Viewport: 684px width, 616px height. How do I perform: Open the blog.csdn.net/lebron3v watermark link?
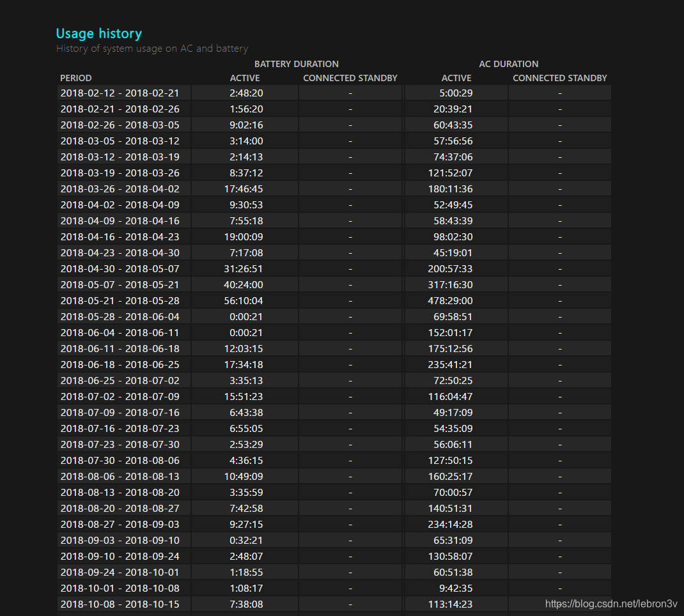tap(610, 603)
